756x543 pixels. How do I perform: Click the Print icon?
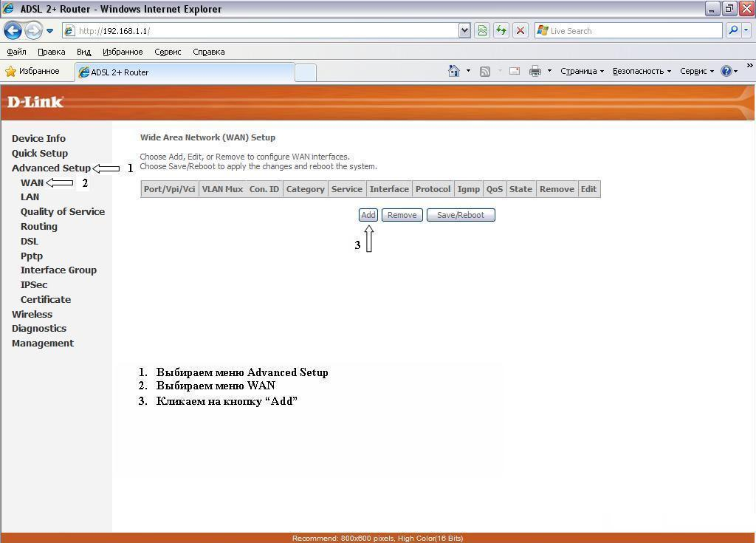pos(535,71)
